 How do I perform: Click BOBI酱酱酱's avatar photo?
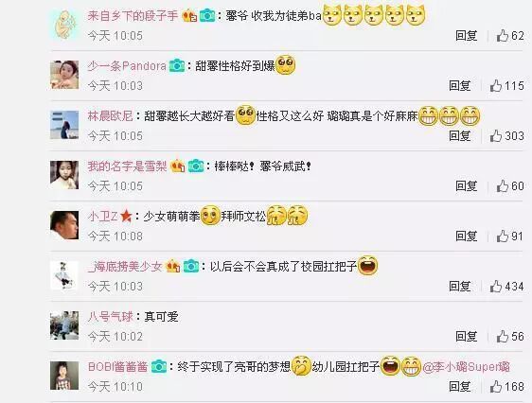tap(64, 376)
